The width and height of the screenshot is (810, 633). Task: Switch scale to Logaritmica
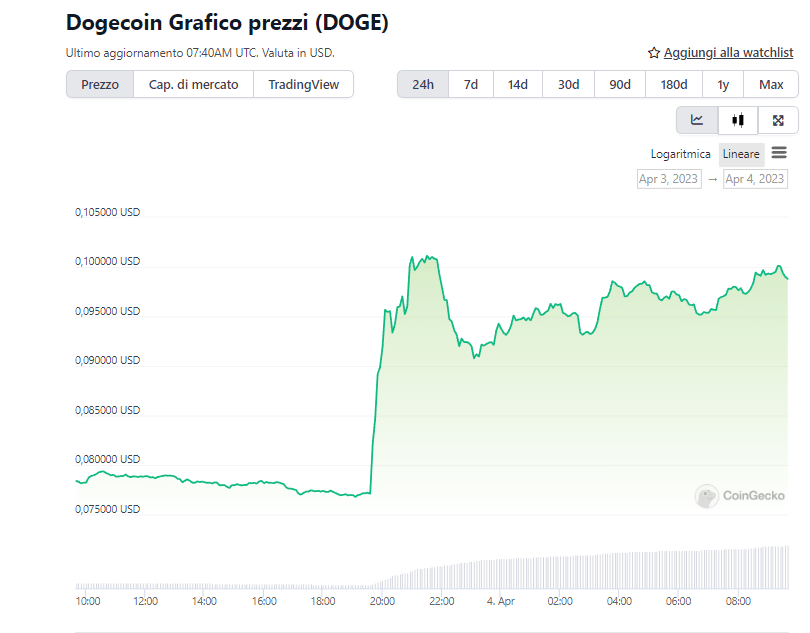[680, 154]
